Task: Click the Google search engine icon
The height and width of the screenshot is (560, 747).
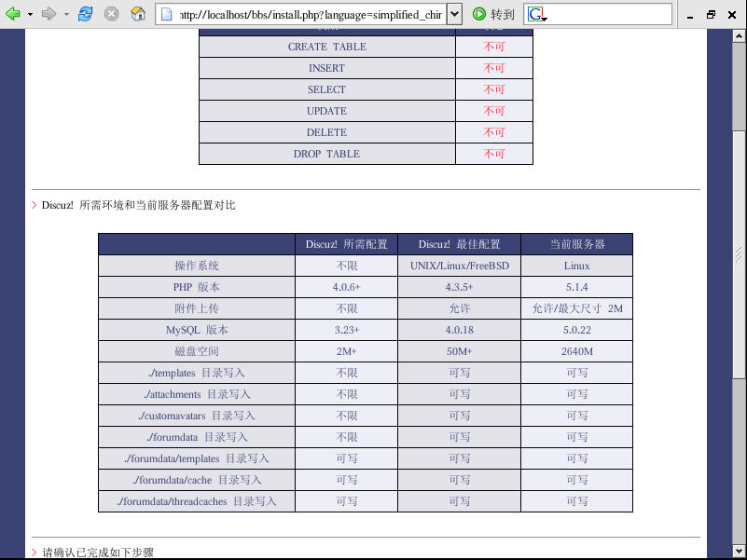Action: (x=536, y=14)
